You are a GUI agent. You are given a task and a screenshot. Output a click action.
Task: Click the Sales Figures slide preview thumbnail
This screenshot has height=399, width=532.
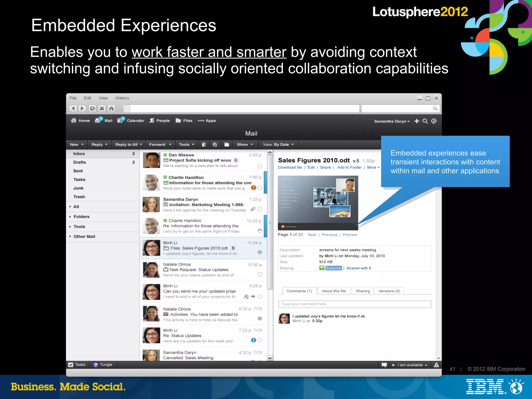coord(318,203)
